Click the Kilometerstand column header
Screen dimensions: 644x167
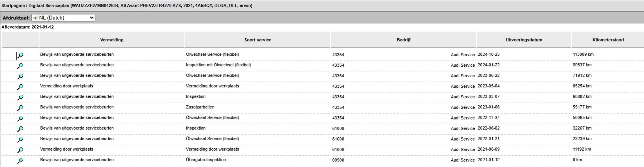(x=608, y=40)
